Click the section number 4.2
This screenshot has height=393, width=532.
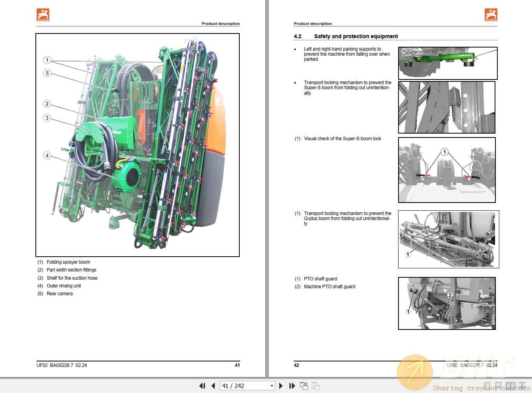(298, 36)
